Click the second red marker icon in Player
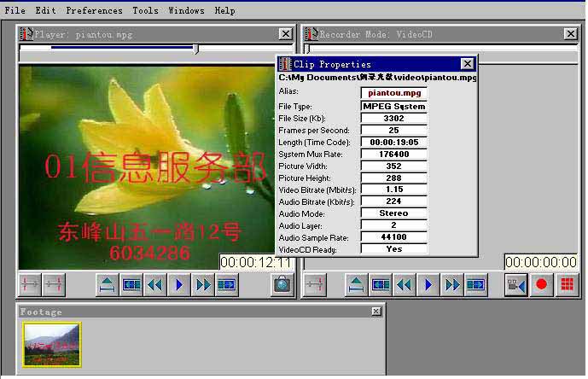Viewport: 588px width, 379px height. point(54,285)
